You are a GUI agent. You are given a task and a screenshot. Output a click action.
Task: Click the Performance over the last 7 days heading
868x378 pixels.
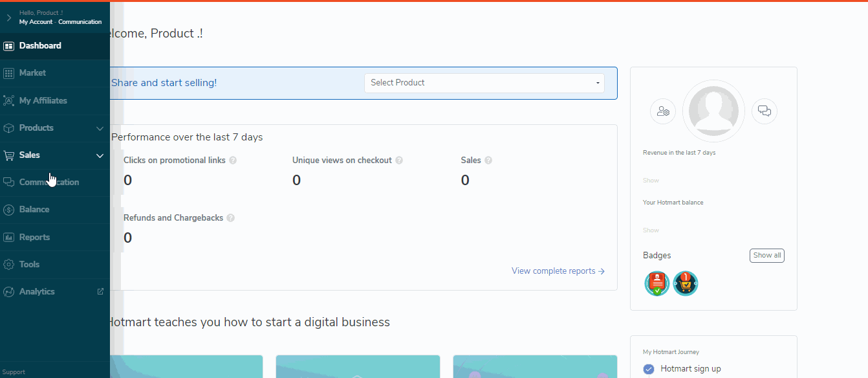(x=187, y=137)
